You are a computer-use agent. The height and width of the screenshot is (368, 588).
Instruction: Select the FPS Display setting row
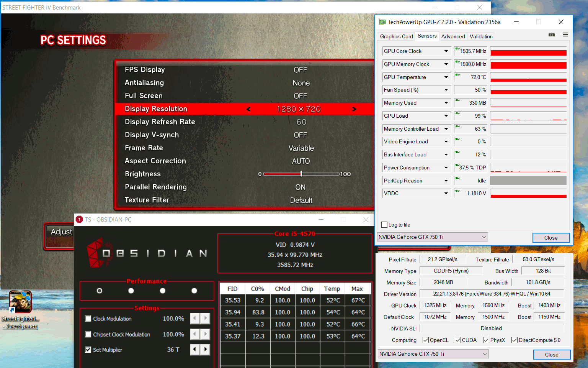(x=245, y=70)
